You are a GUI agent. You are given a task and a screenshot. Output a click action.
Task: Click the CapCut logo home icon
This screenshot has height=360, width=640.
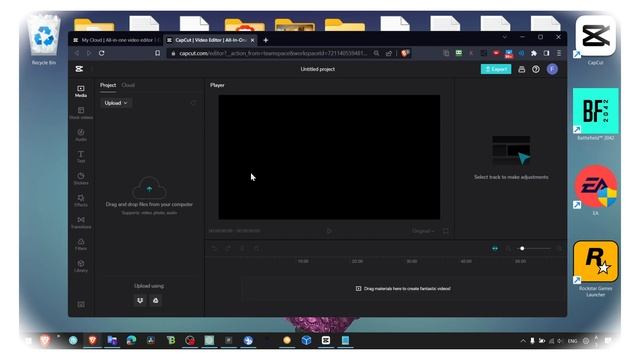(x=79, y=69)
